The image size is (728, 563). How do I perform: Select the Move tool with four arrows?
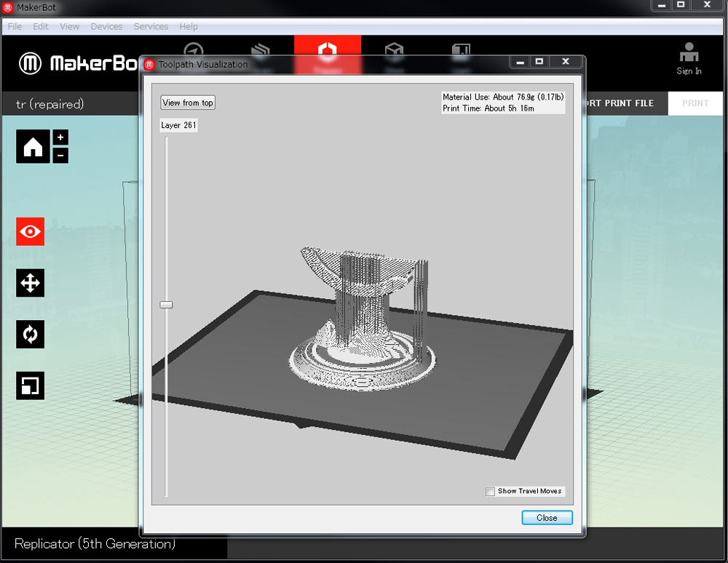click(x=30, y=283)
